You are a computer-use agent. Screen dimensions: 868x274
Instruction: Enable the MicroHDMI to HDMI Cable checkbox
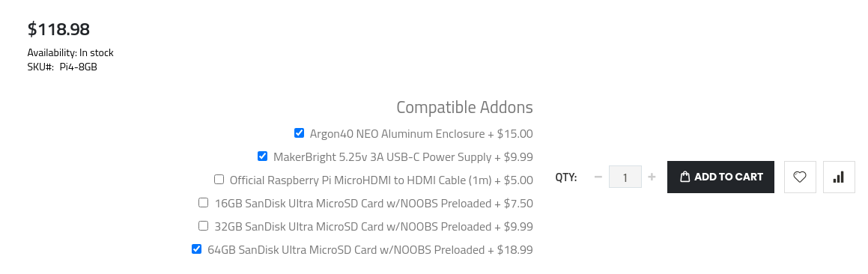coord(219,180)
